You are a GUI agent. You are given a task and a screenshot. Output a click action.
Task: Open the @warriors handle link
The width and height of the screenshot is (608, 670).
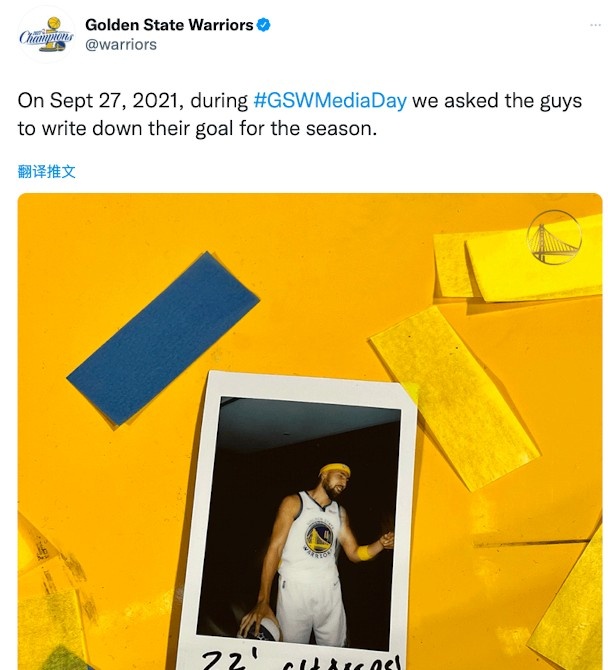(x=121, y=44)
